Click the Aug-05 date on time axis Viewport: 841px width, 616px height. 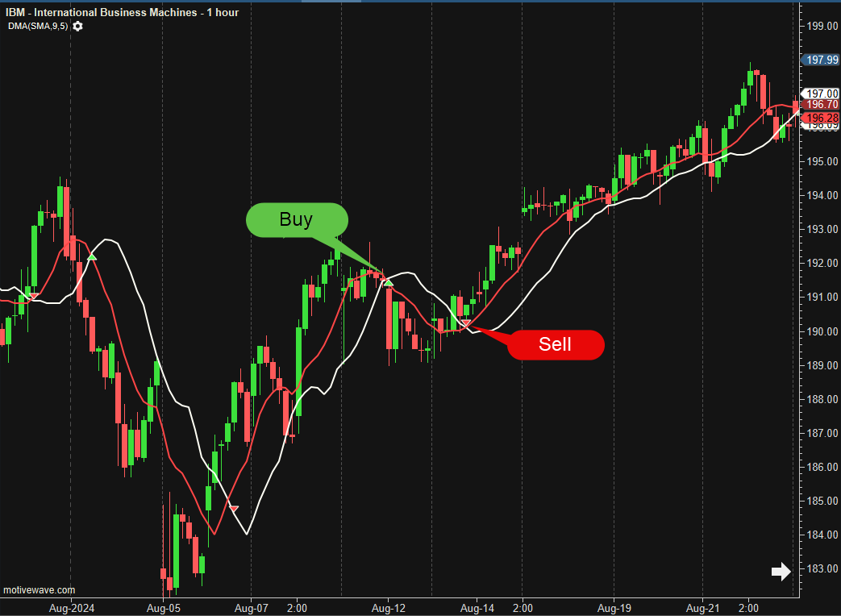pyautogui.click(x=163, y=605)
